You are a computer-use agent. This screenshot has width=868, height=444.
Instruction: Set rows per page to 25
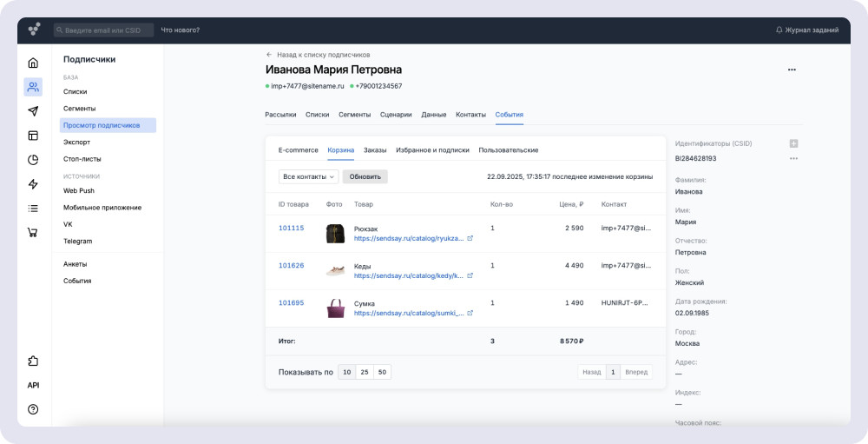[x=365, y=372]
